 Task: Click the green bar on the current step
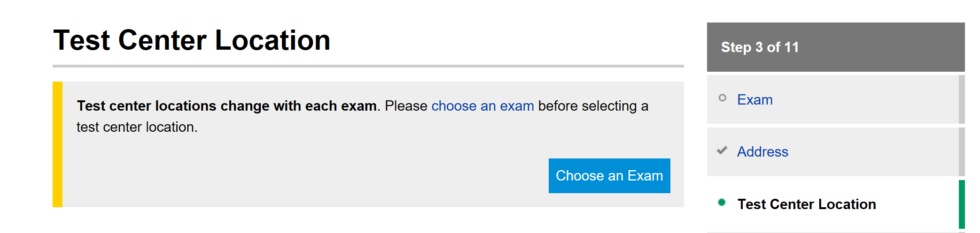tap(961, 204)
